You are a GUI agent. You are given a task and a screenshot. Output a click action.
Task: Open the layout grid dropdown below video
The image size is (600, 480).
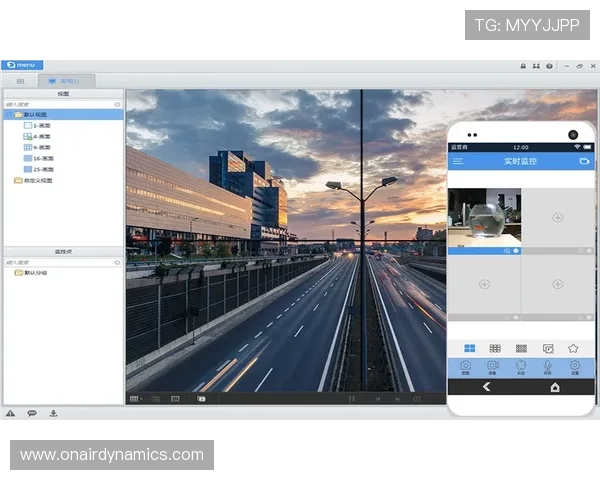pyautogui.click(x=135, y=398)
